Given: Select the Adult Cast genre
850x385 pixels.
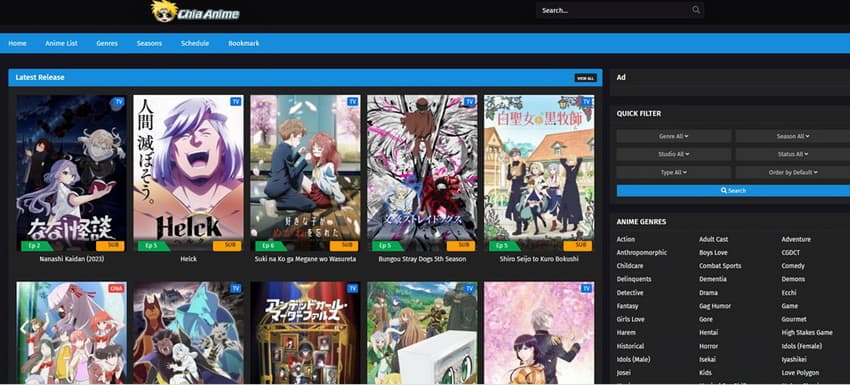Looking at the screenshot, I should coord(713,239).
